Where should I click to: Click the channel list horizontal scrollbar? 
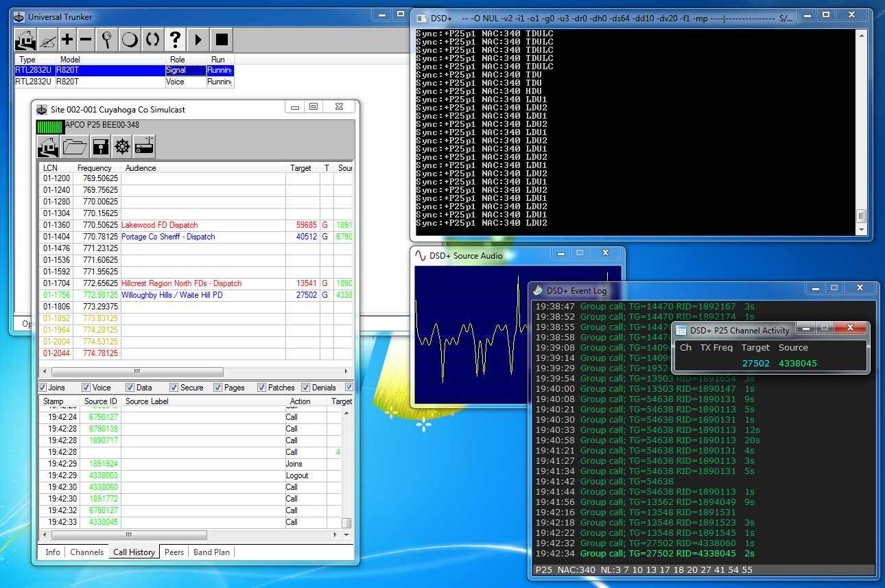pos(196,371)
